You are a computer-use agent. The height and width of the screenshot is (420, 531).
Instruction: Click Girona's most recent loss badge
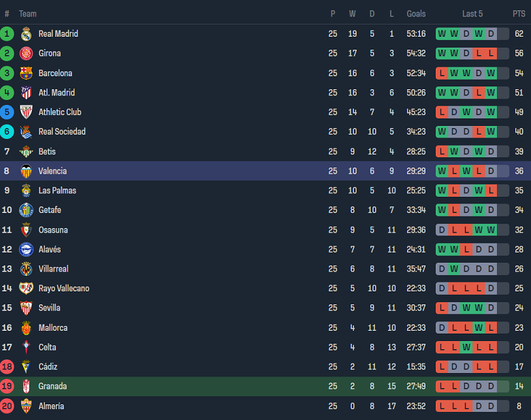(491, 54)
